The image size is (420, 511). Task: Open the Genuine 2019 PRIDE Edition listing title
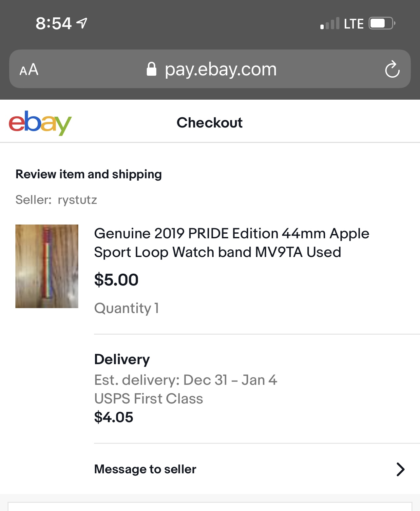(x=231, y=243)
